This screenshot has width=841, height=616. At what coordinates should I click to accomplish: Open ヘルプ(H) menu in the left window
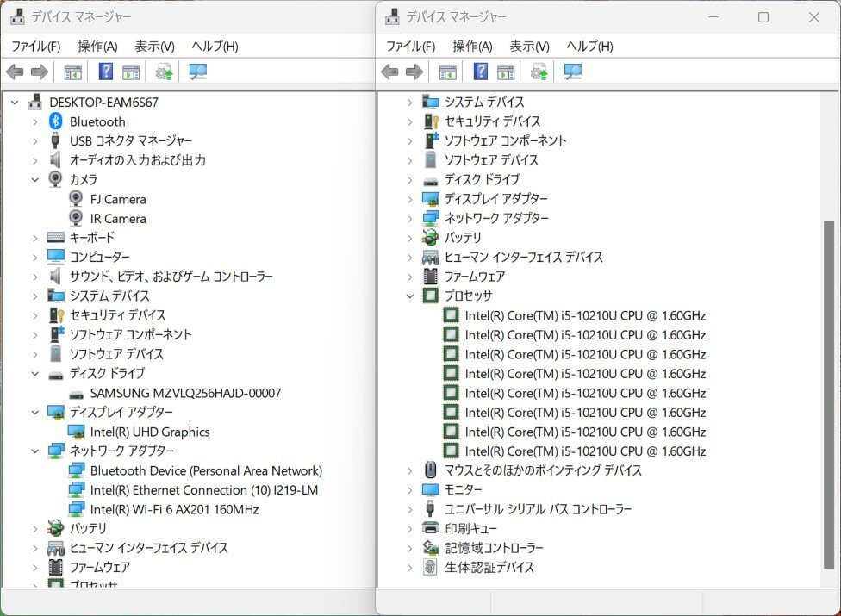tap(215, 46)
